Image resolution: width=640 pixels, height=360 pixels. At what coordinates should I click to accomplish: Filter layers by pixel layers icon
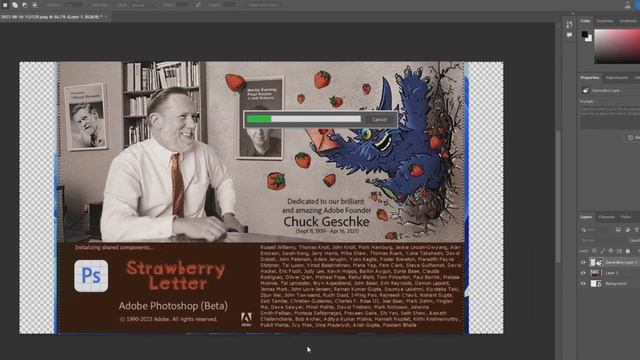[x=618, y=230]
